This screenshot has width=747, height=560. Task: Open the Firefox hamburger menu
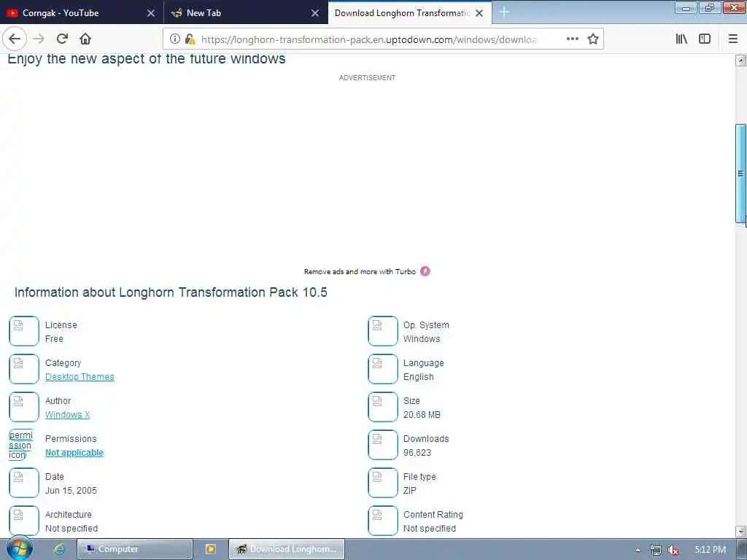click(x=733, y=39)
